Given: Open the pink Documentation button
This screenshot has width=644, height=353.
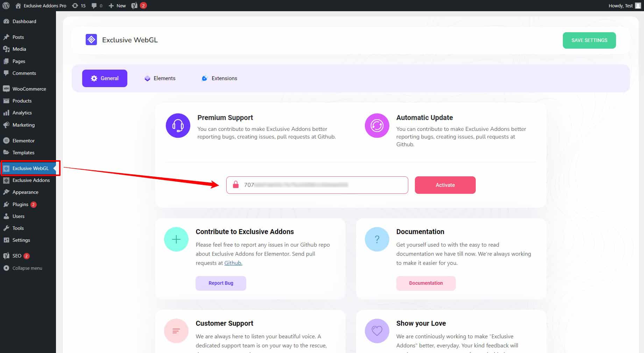Looking at the screenshot, I should (426, 283).
